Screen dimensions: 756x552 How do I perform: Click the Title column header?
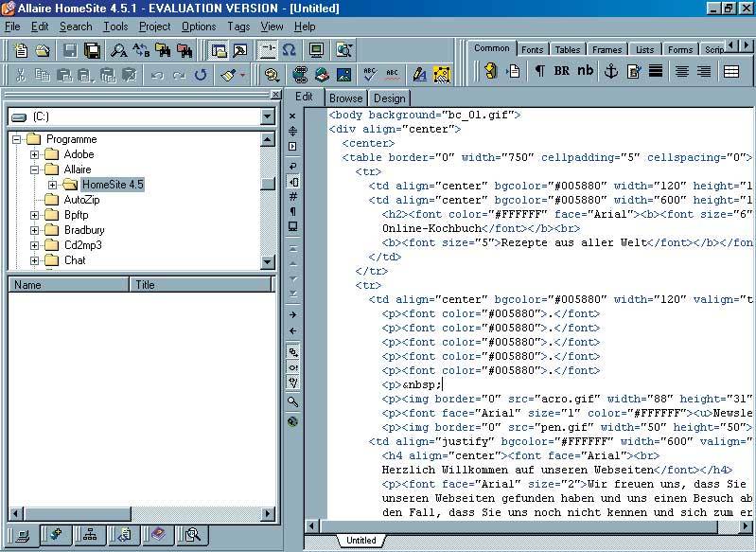(x=200, y=285)
